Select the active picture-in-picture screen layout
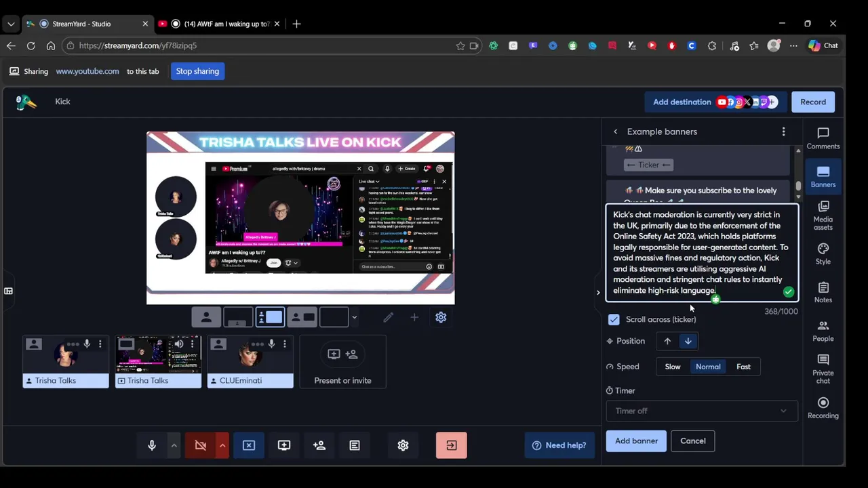The image size is (868, 488). pyautogui.click(x=270, y=317)
